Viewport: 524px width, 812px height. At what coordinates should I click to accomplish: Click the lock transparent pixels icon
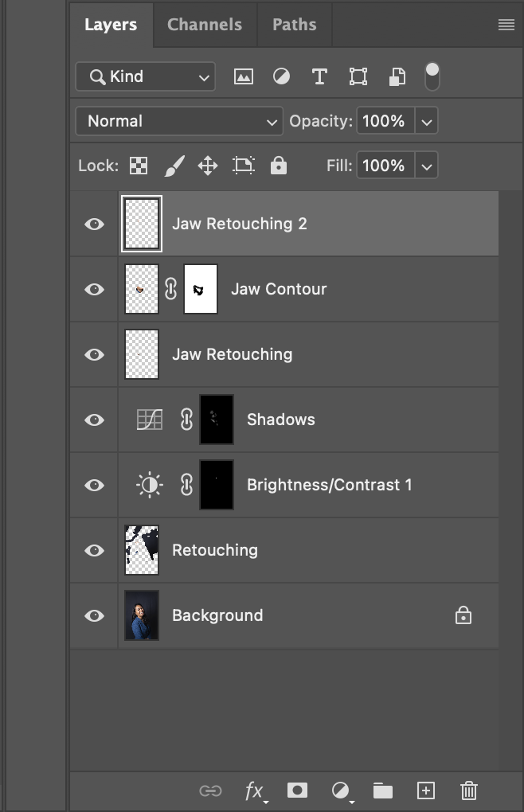tap(139, 166)
